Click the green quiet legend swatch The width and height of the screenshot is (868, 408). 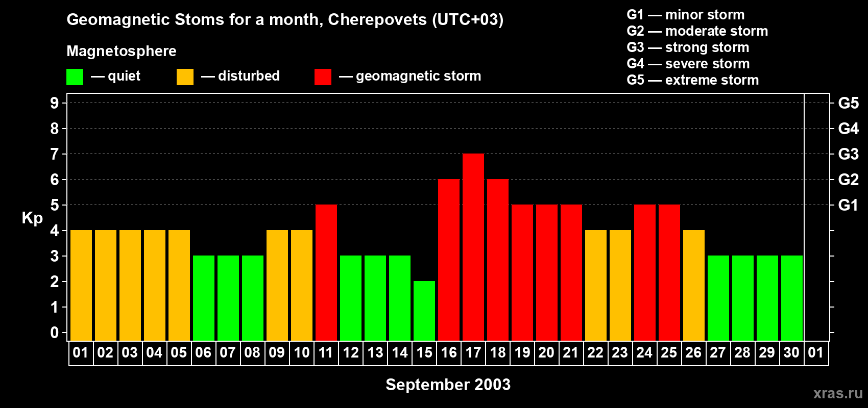(x=75, y=77)
